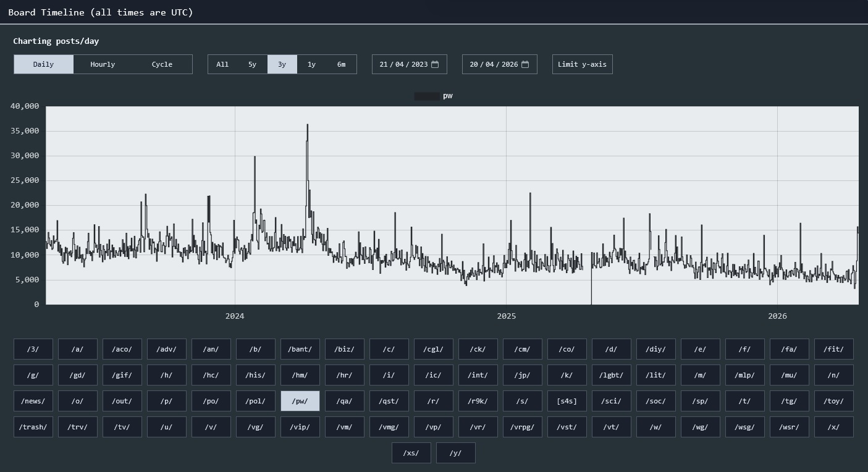Edit the end date 20/04/2026 field

coord(499,64)
